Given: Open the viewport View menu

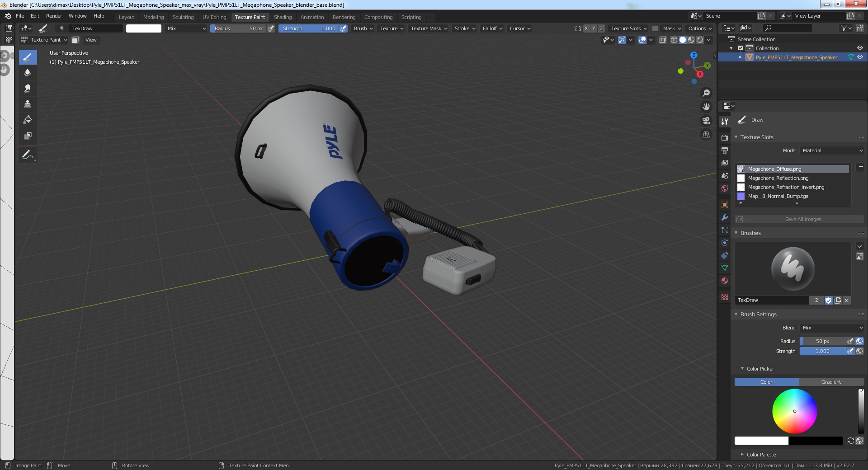Looking at the screenshot, I should pos(91,40).
